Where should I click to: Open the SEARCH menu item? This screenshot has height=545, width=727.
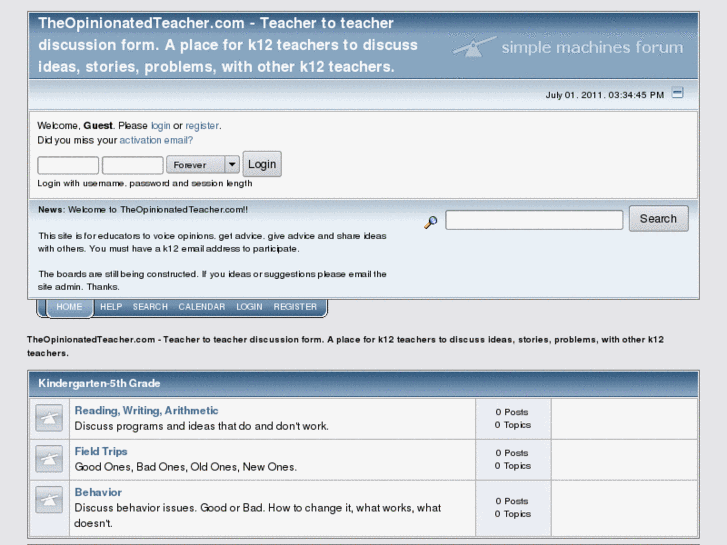pyautogui.click(x=150, y=307)
